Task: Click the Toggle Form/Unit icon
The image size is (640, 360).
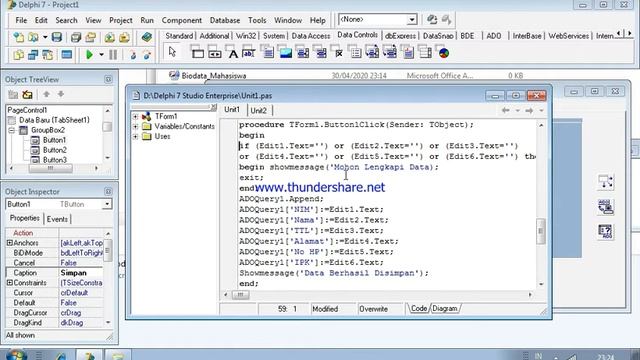Action: pos(48,54)
